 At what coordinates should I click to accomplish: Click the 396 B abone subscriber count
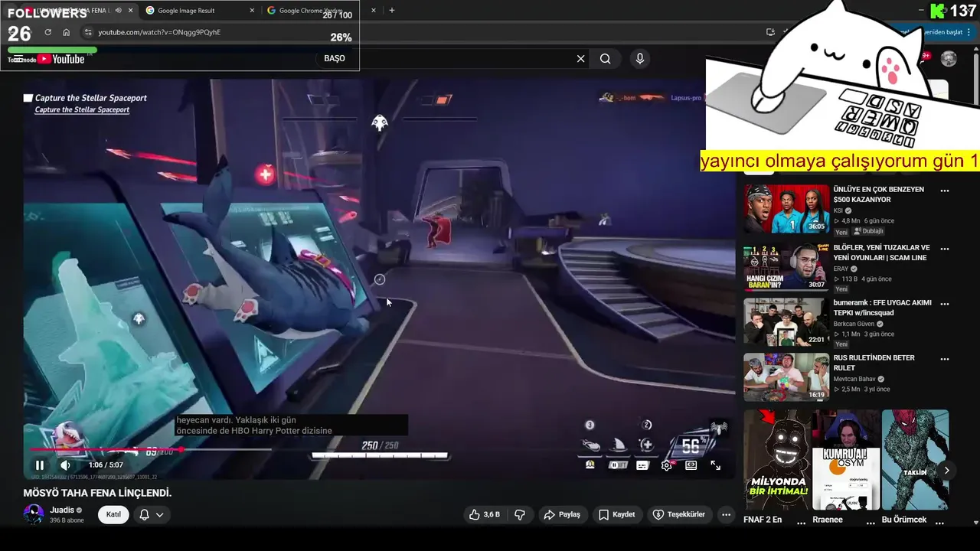[67, 520]
